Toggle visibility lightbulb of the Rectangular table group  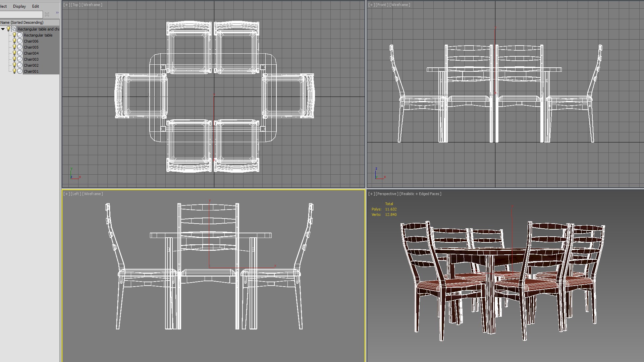click(8, 29)
